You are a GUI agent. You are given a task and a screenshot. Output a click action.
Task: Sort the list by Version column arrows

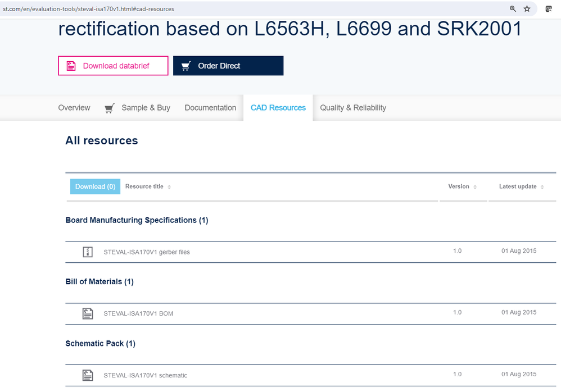(x=475, y=187)
